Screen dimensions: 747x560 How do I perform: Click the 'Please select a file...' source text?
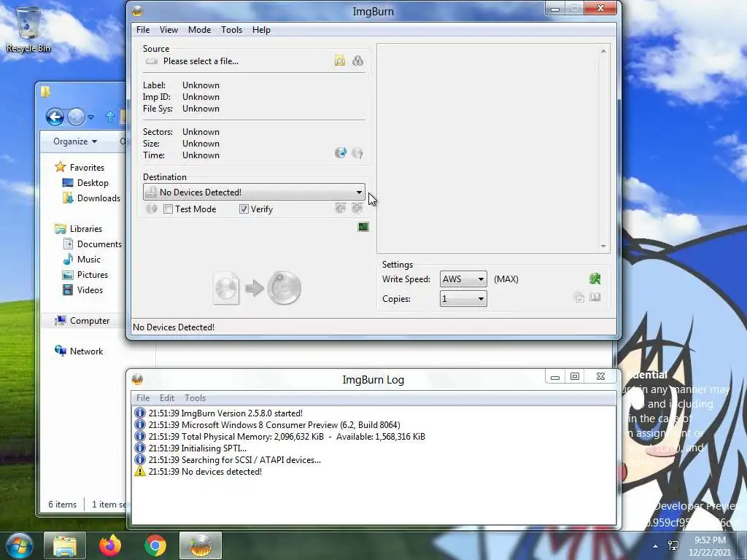coord(201,61)
